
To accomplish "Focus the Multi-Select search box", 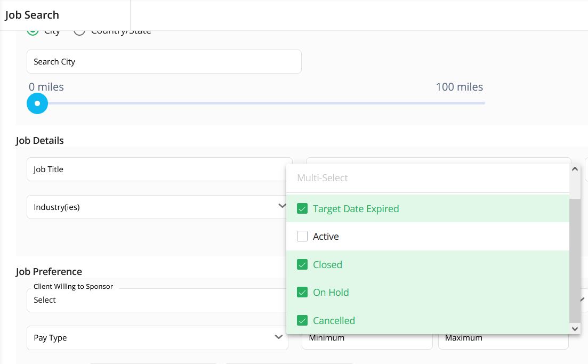I will [x=428, y=178].
